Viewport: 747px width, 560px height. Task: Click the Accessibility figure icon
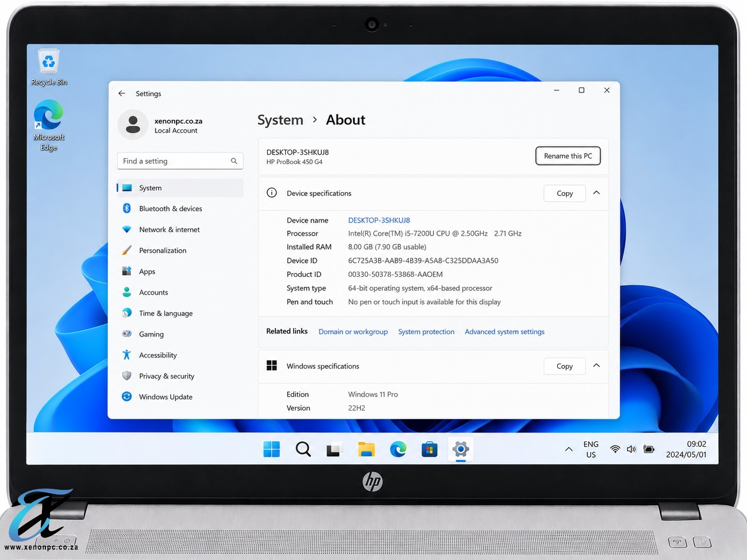[127, 355]
